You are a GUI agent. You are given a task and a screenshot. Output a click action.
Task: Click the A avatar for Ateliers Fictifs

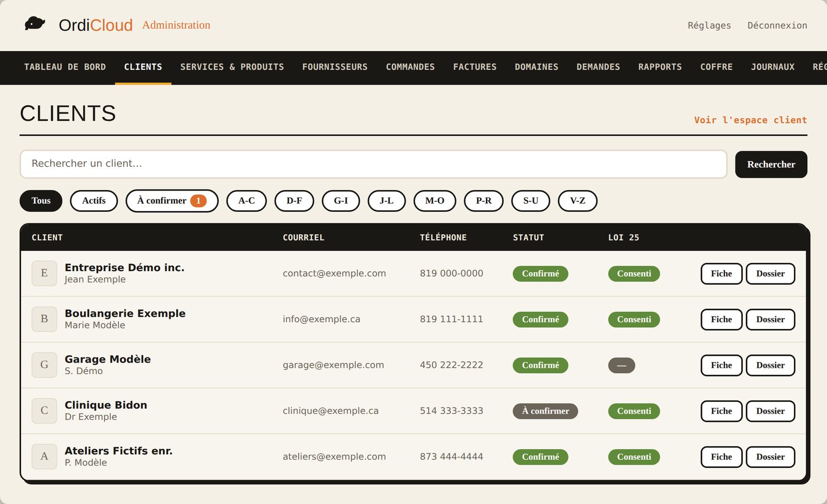(44, 456)
